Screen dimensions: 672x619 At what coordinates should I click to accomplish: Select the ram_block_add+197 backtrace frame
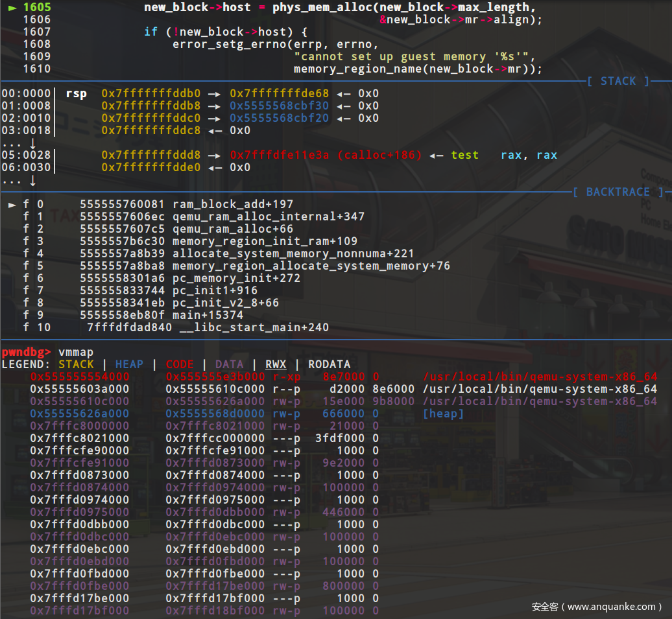(x=233, y=204)
